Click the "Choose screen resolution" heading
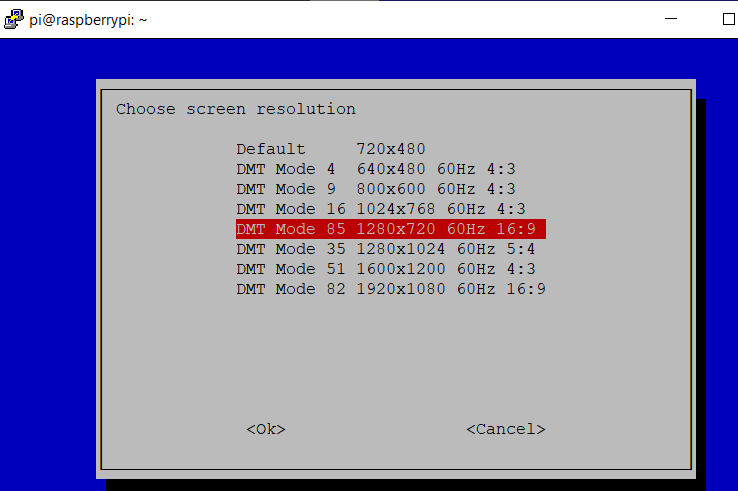Screen dimensions: 738x491 point(236,109)
